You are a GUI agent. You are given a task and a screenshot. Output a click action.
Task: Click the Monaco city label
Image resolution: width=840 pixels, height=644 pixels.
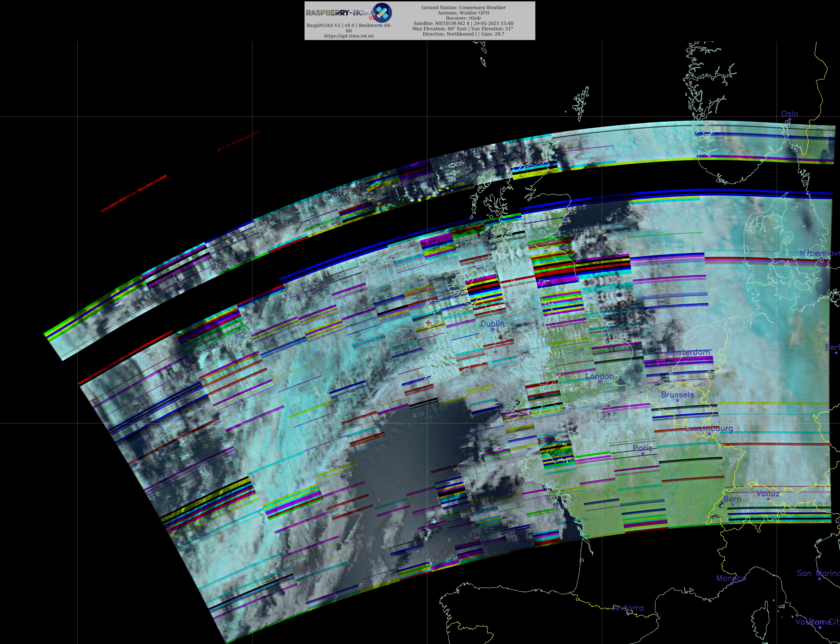[x=731, y=578]
